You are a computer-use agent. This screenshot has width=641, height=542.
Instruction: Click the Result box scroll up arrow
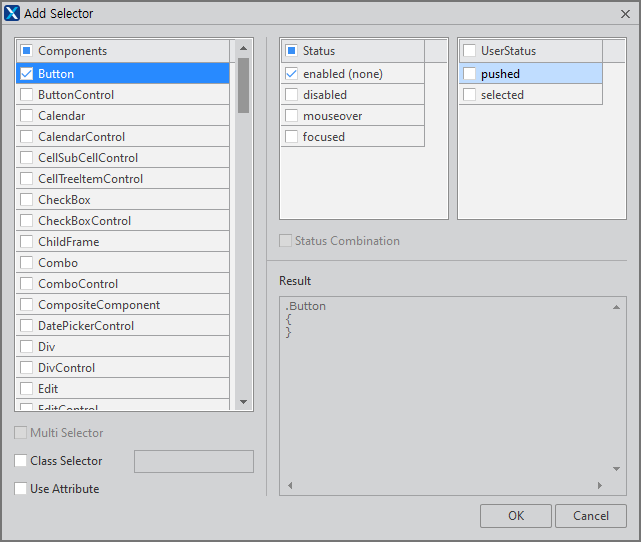(617, 306)
